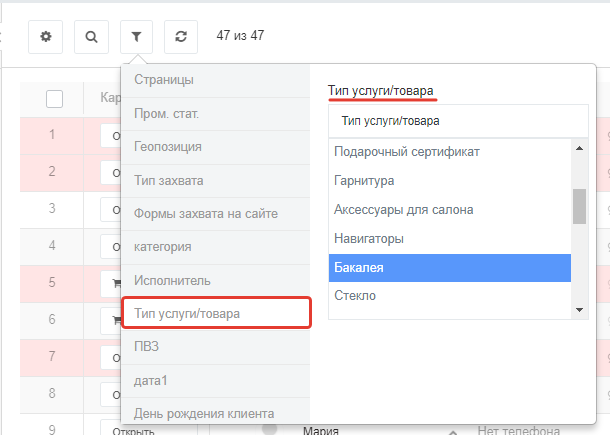Choose Подарочный сертификат option
The image size is (610, 435).
[x=450, y=152]
